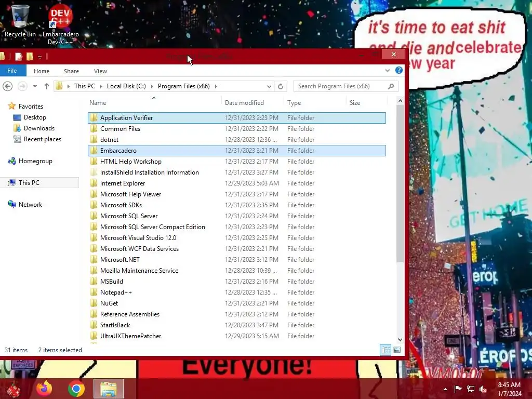Select the HTML Help Workshop folder

tap(236, 161)
